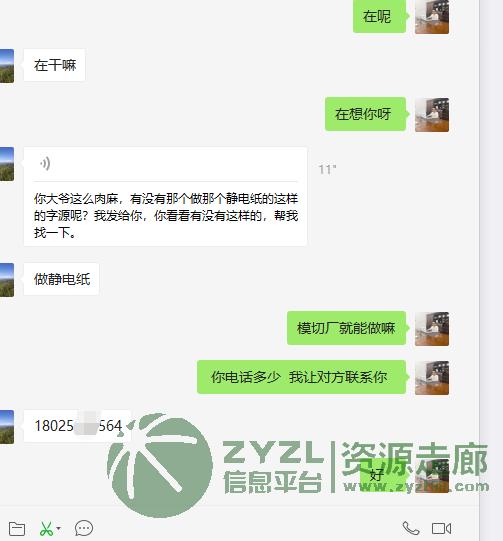Expand the screenshot tool dropdown arrow
The height and width of the screenshot is (541, 503).
tap(58, 528)
